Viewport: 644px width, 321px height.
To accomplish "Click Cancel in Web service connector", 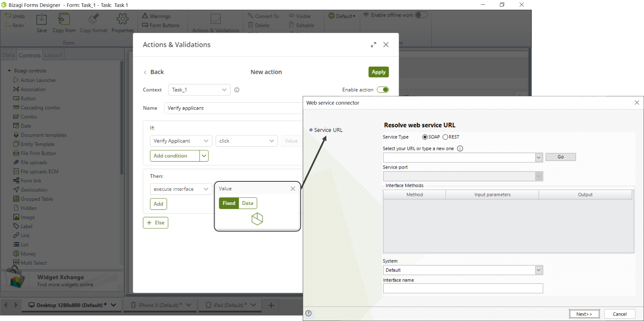I will (x=620, y=314).
